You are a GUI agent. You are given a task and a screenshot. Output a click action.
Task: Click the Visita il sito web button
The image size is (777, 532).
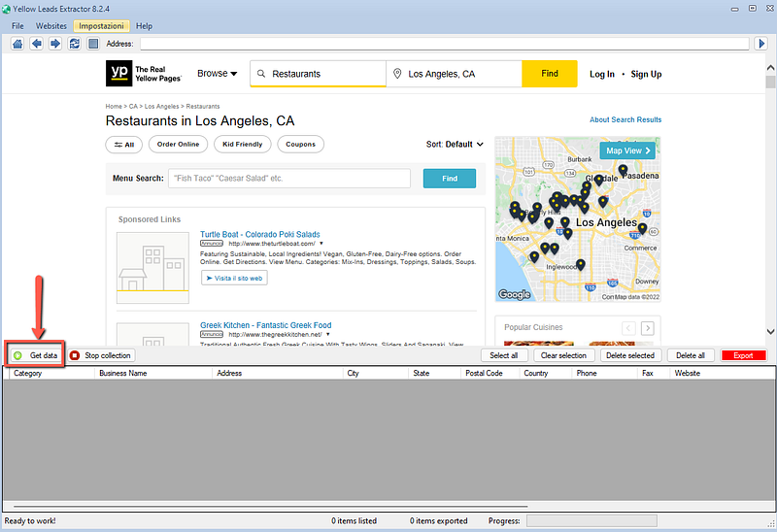click(234, 278)
